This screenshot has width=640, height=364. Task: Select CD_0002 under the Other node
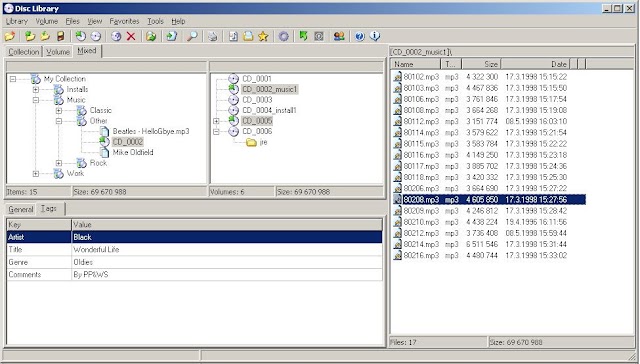[x=127, y=142]
